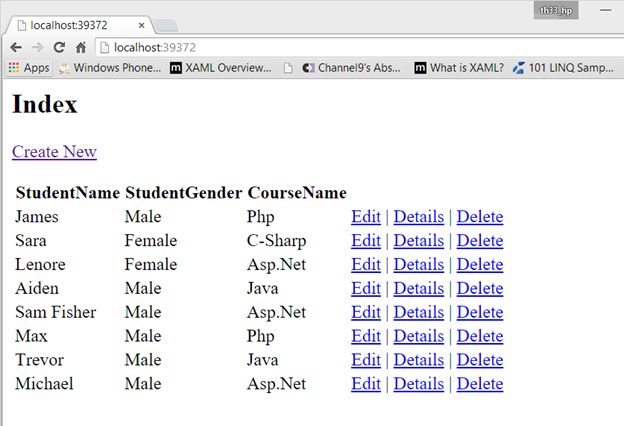The height and width of the screenshot is (426, 624).
Task: Edit the Trevor record
Action: coord(366,360)
